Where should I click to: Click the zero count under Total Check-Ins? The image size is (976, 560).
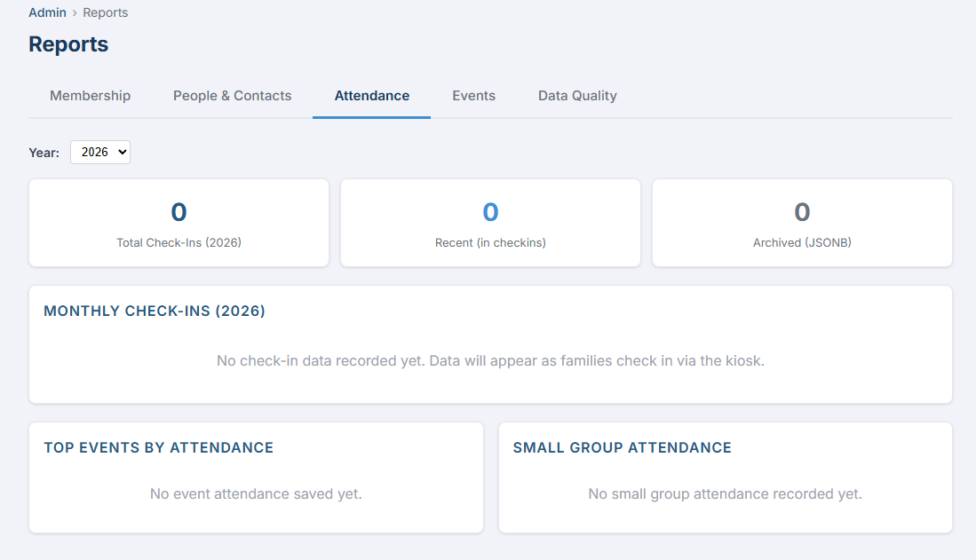tap(179, 211)
